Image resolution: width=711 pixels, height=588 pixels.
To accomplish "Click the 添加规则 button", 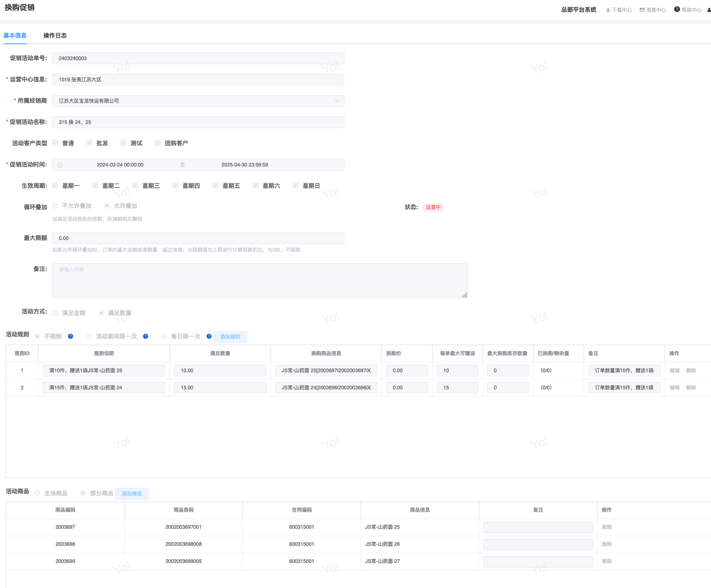I will (230, 337).
